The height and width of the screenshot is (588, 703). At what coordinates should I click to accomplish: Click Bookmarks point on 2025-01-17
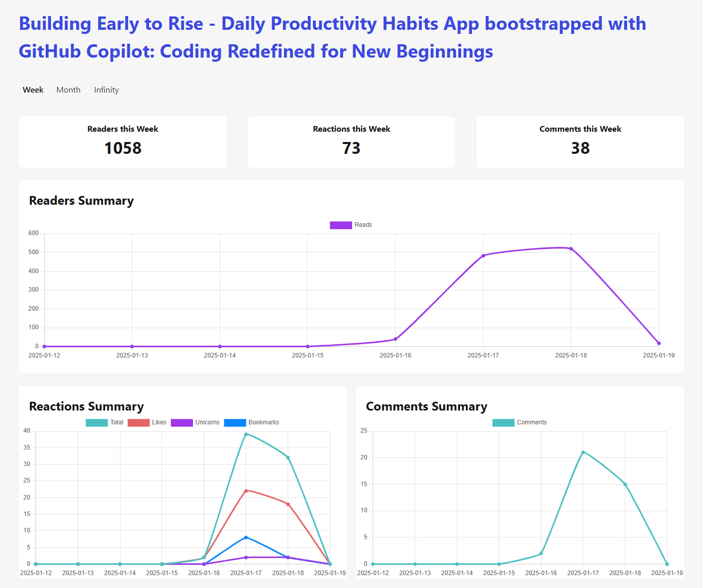pos(246,537)
